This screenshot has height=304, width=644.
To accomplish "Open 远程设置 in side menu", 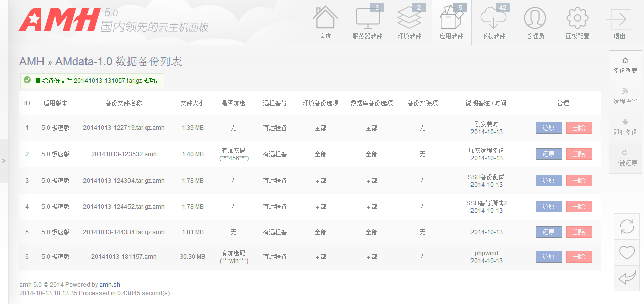I will (x=625, y=97).
